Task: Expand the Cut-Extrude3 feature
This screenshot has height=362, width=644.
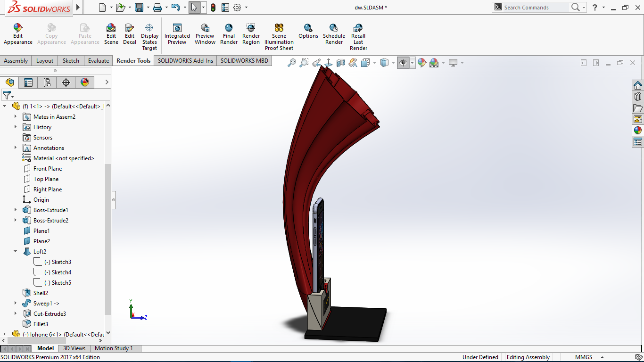Action: point(16,313)
